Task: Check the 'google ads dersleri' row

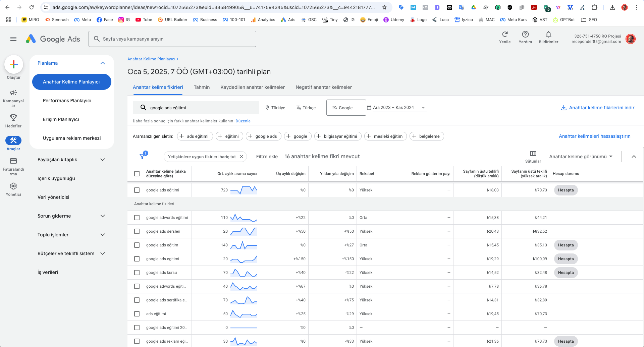Action: [137, 231]
